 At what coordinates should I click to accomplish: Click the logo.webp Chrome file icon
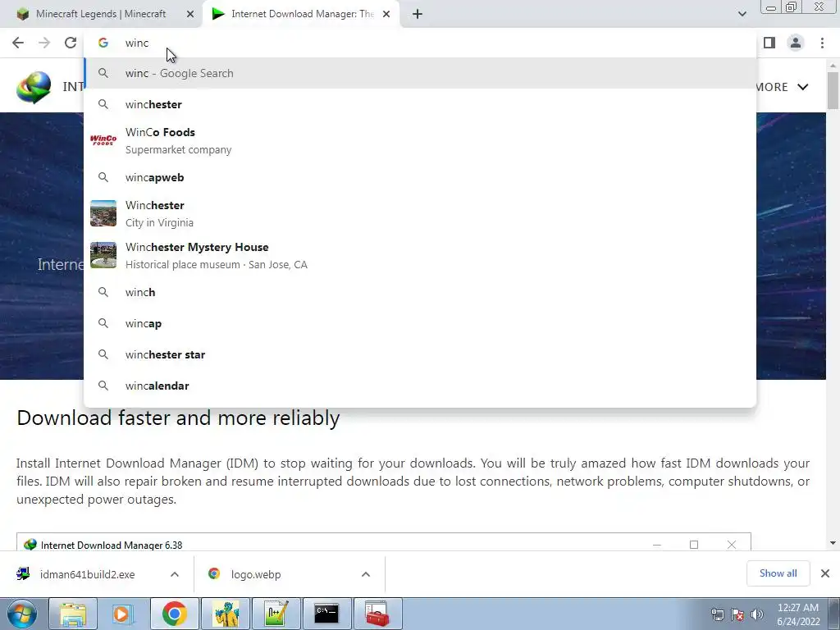214,573
